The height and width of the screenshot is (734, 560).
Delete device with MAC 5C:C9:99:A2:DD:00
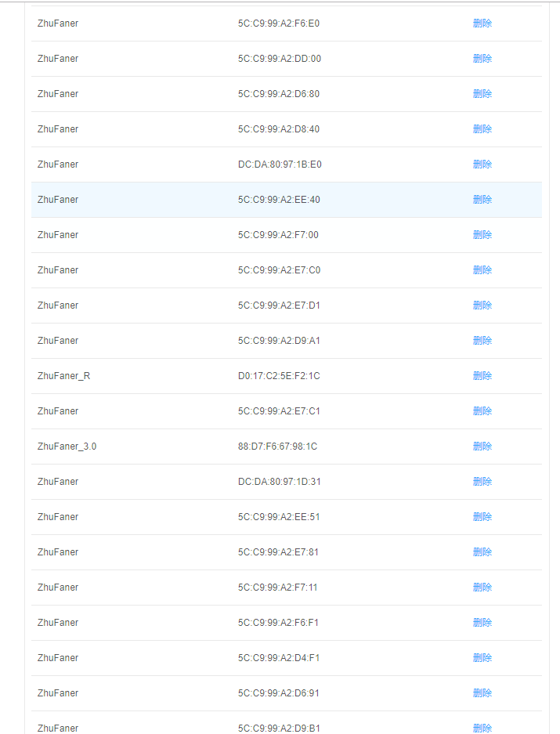(x=482, y=59)
